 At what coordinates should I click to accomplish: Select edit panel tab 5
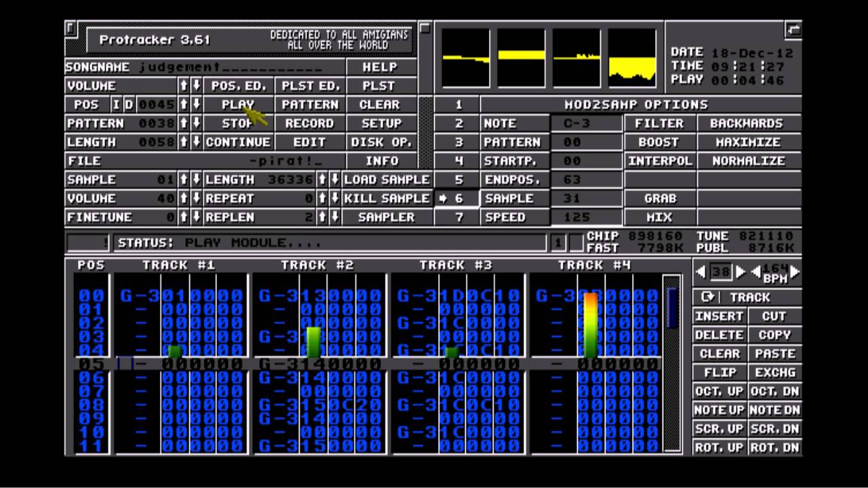(458, 180)
